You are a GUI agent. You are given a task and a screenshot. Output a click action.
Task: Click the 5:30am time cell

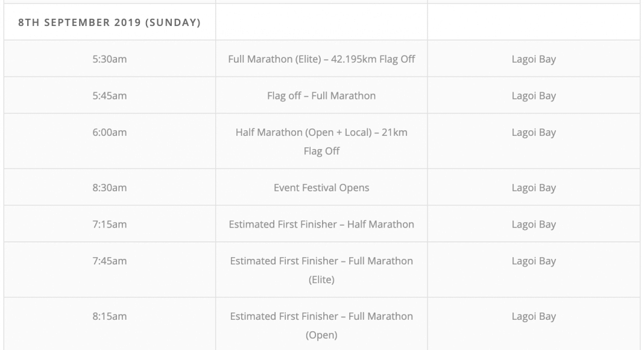click(110, 59)
